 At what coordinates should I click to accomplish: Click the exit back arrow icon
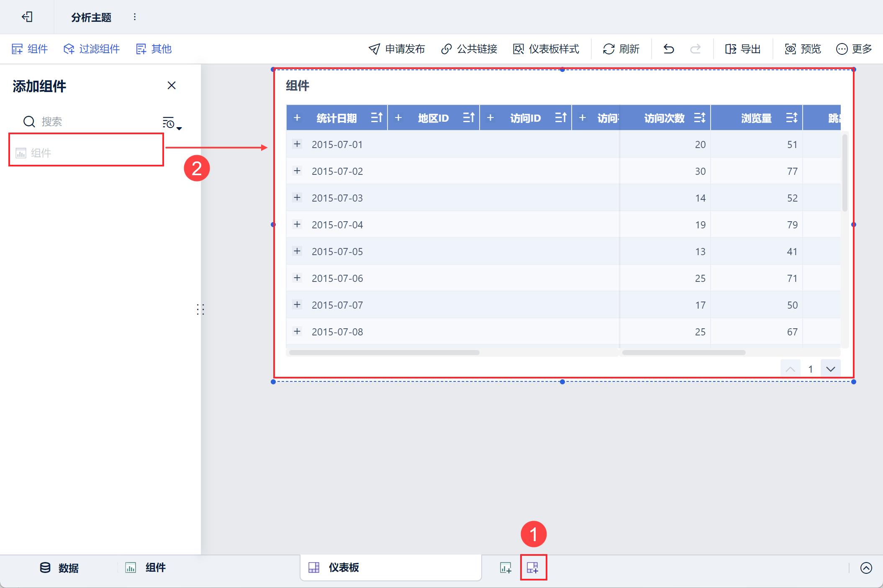[27, 17]
